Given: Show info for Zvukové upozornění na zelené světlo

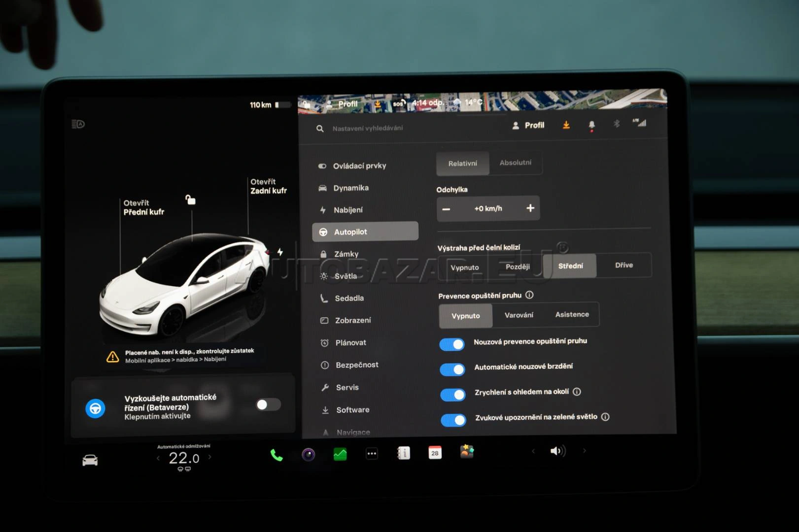Looking at the screenshot, I should 605,417.
